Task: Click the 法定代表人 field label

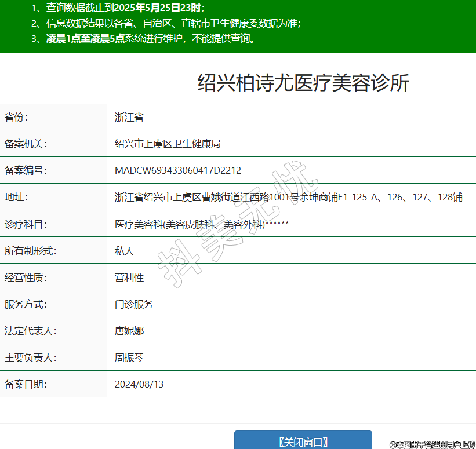Action: click(x=30, y=331)
